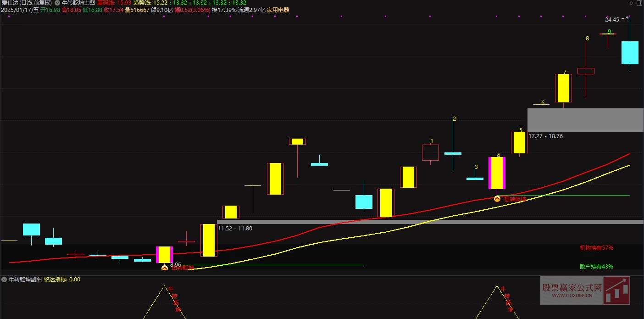644x319 pixels.
Task: Expand the 牛转乾坤主图 indicator dropdown arrow
Action: coord(57,2)
